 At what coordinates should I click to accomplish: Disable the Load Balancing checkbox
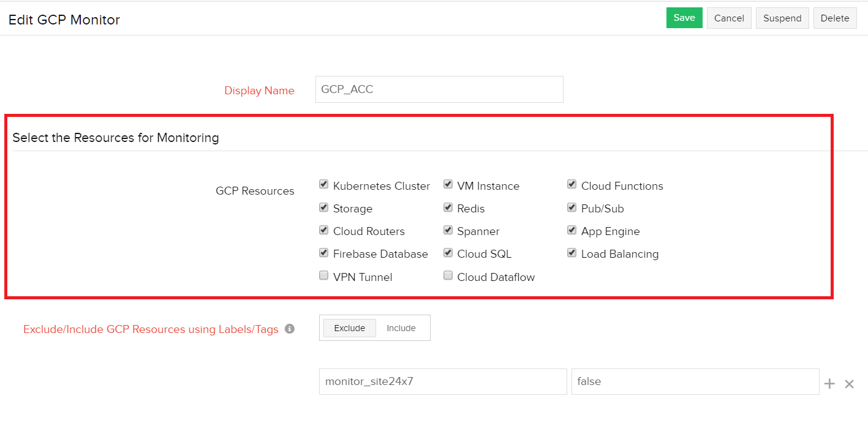coord(572,253)
